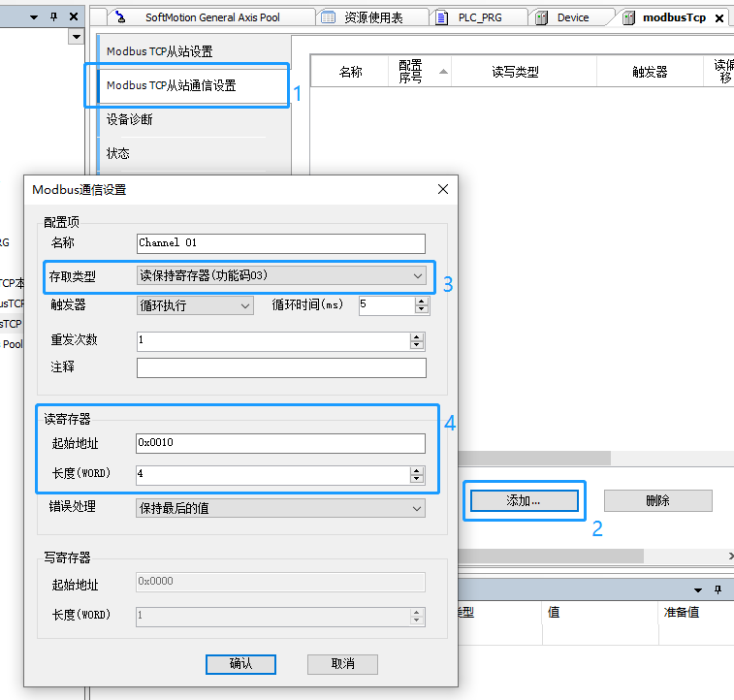Image resolution: width=734 pixels, height=700 pixels.
Task: Open the Device tab
Action: click(x=572, y=17)
